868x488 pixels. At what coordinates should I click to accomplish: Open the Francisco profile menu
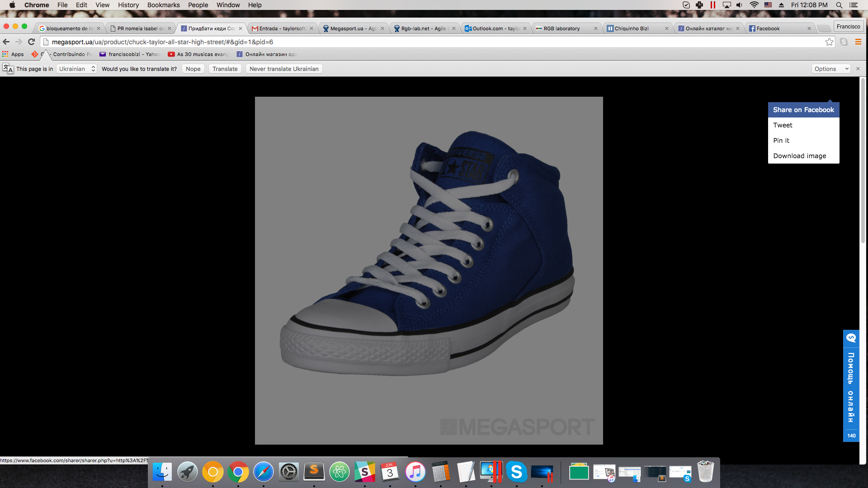click(848, 27)
